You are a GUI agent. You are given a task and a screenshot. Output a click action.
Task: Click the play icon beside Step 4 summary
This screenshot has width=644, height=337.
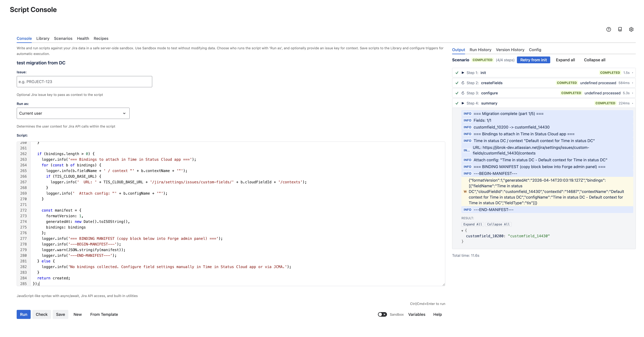point(463,103)
